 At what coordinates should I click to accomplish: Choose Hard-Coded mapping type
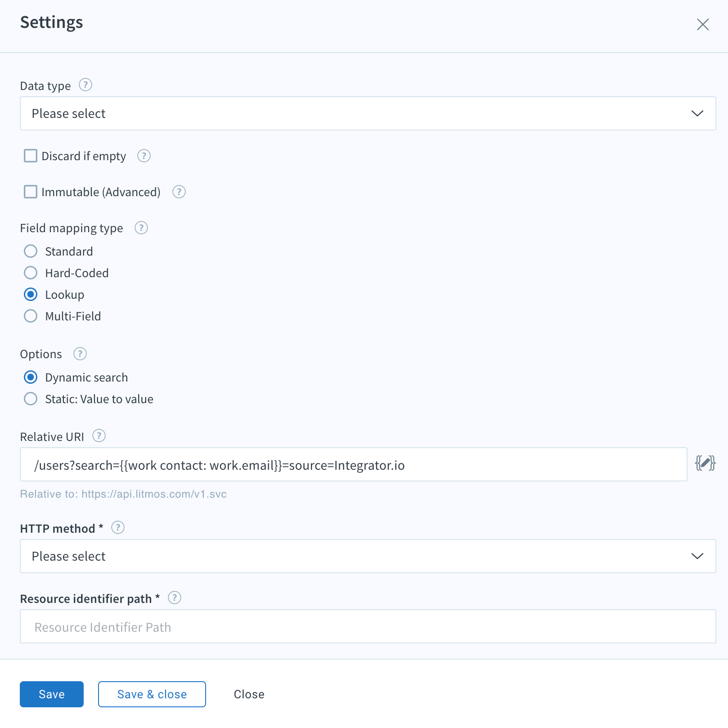click(31, 273)
